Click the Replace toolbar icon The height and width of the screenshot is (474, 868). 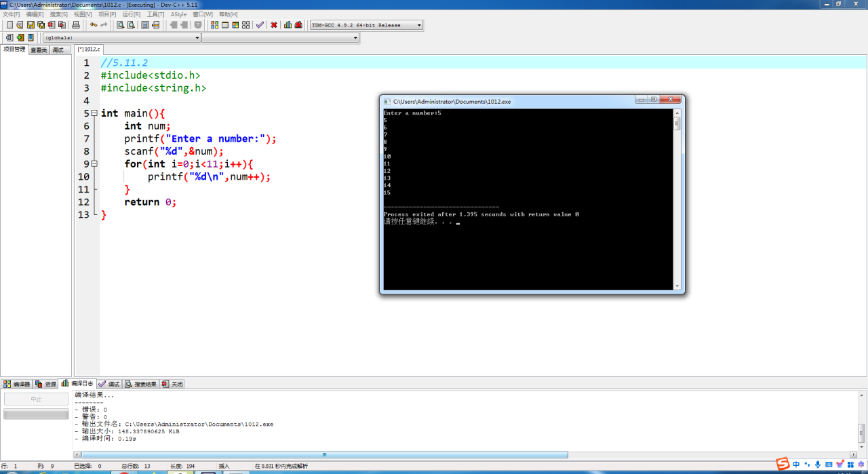coord(131,25)
